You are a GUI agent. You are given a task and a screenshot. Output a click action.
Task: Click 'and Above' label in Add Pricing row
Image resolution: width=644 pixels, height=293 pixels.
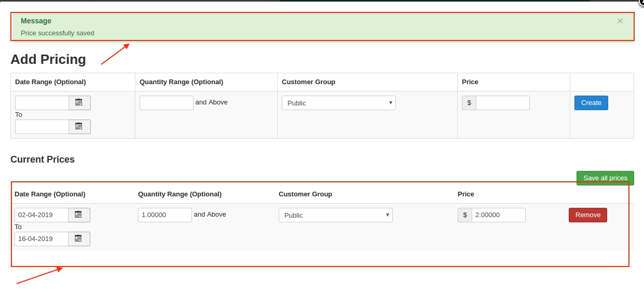tap(212, 102)
